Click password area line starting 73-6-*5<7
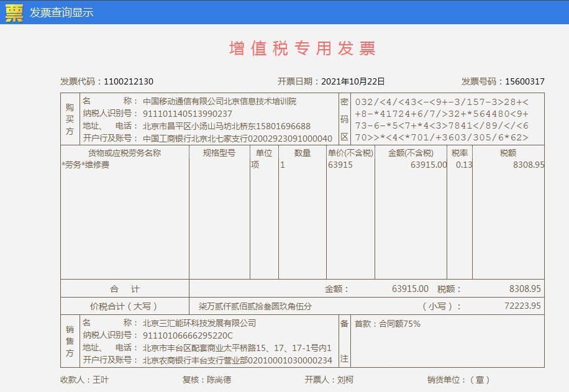This screenshot has width=569, height=392. pyautogui.click(x=442, y=125)
